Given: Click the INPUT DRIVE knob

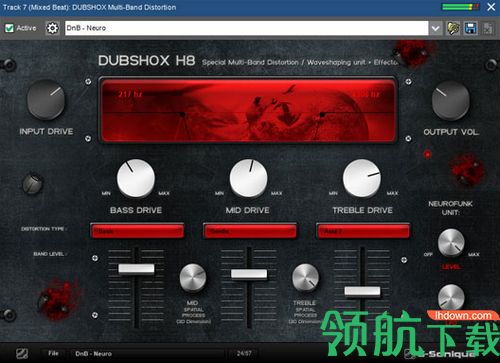Looking at the screenshot, I should click(46, 99).
